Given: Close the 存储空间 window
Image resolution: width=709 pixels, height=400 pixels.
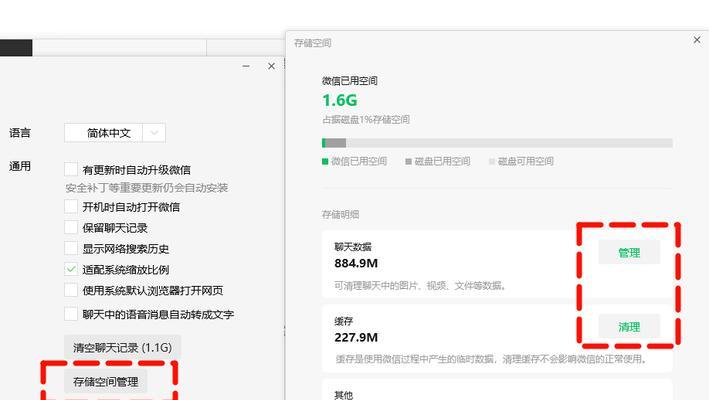Looking at the screenshot, I should (697, 40).
